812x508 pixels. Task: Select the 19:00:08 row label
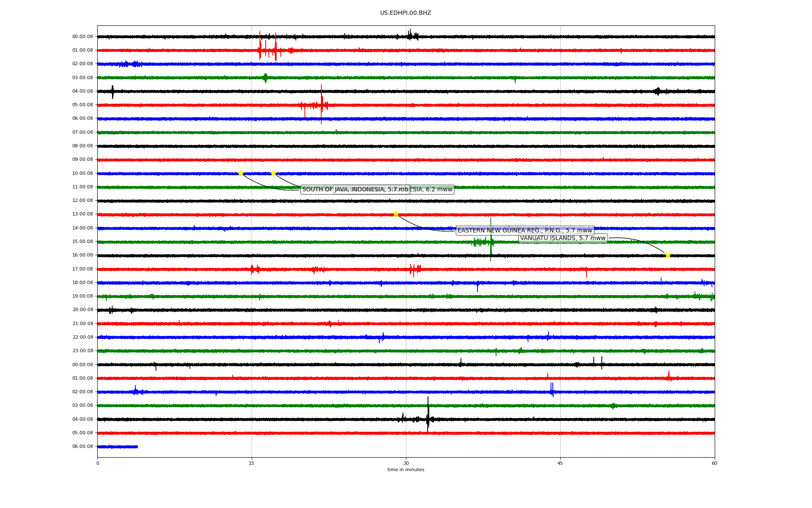click(82, 296)
